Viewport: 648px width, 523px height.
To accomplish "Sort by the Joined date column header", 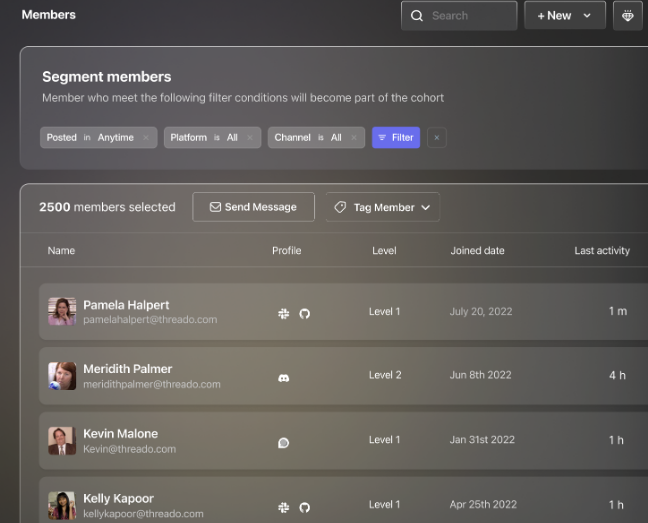I will [477, 250].
